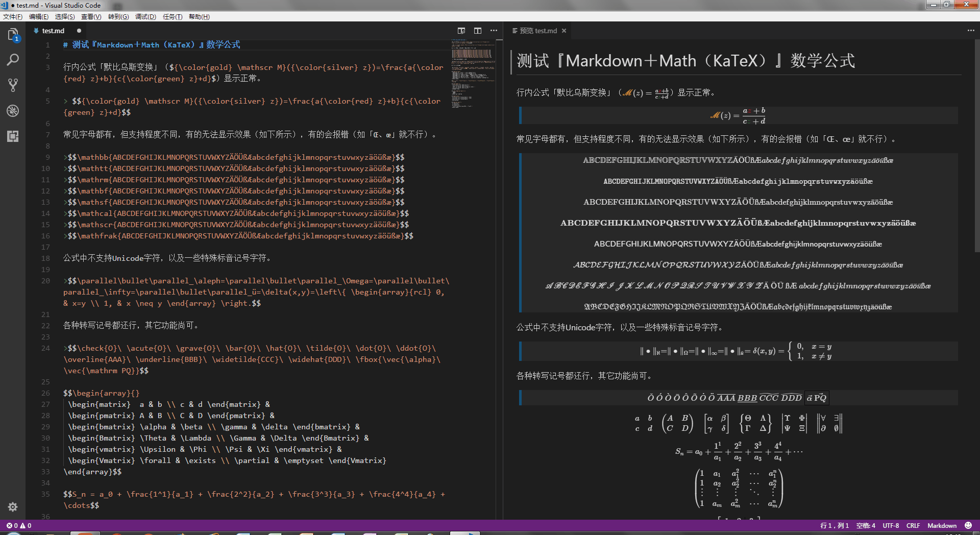Open the Source Control view
Viewport: 980px width, 535px height.
click(13, 85)
